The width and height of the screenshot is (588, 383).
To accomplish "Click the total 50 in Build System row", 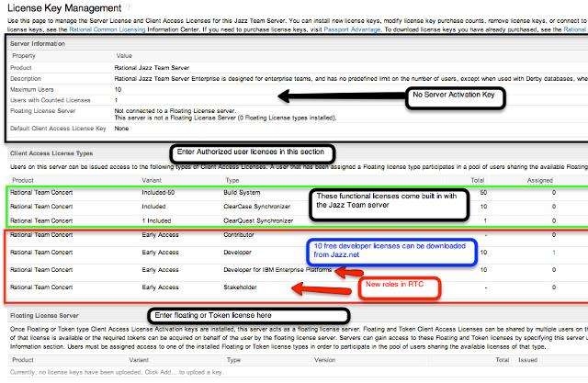I will 483,192.
